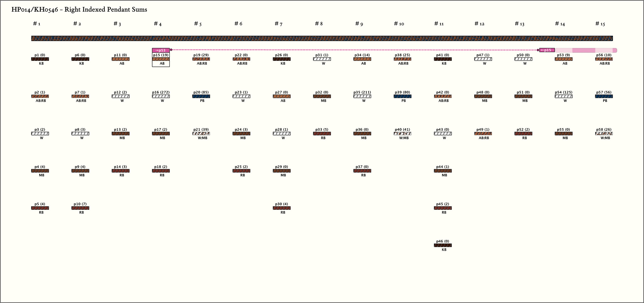Screen dimensions: 644x303
Task: Click the # 15 column header
Action: tap(600, 24)
